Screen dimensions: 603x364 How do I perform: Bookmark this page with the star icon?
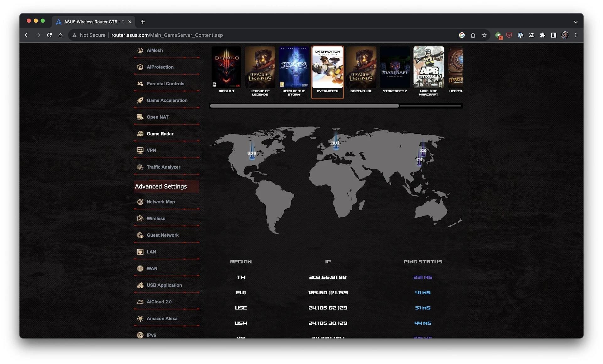[x=484, y=35]
